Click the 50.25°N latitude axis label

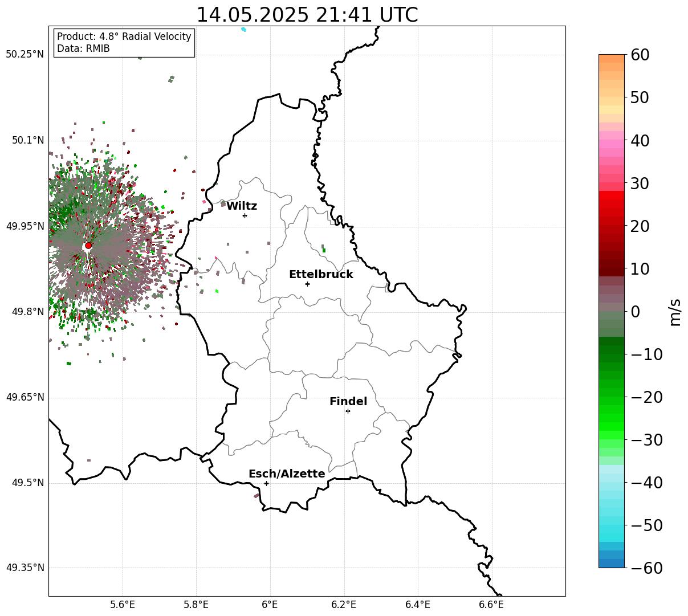[x=25, y=55]
